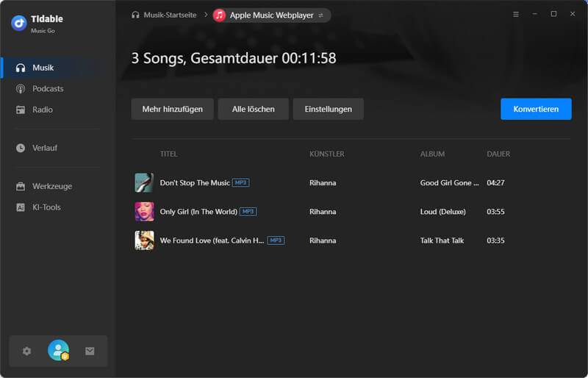This screenshot has height=378, width=588.
Task: Maximize the Tidable window
Action: [x=553, y=14]
